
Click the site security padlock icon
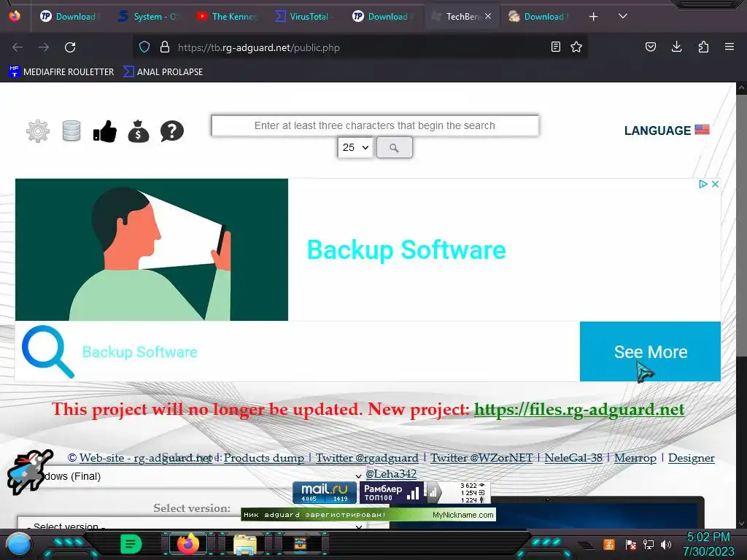165,47
